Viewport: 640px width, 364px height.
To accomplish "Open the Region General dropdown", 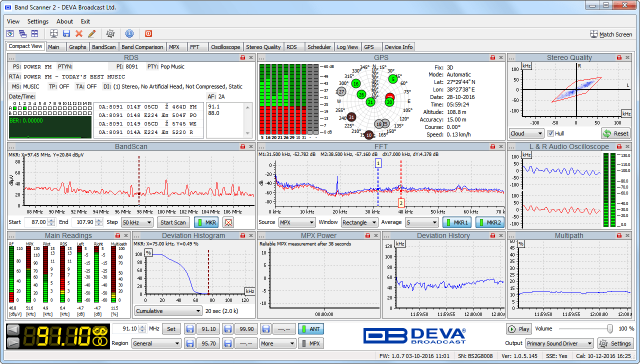I will [x=156, y=343].
